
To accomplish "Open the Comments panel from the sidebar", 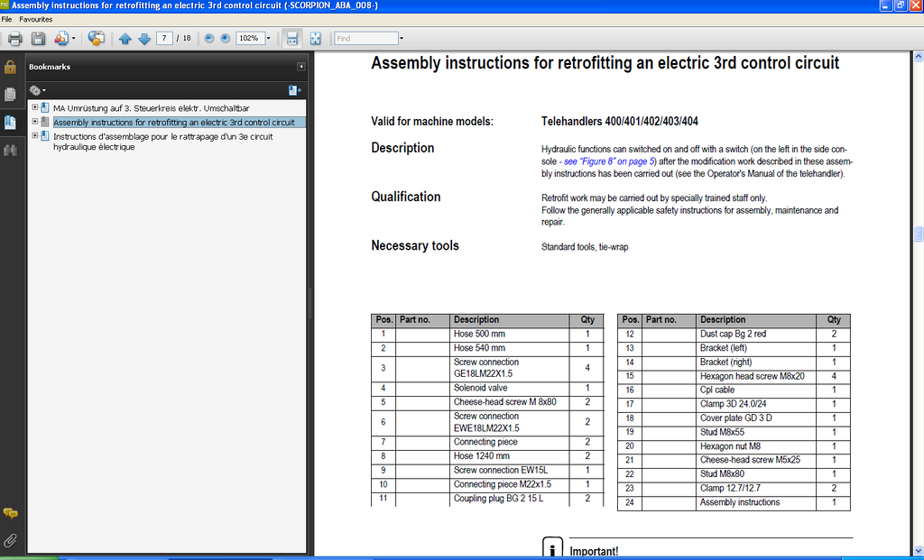I will [x=11, y=512].
